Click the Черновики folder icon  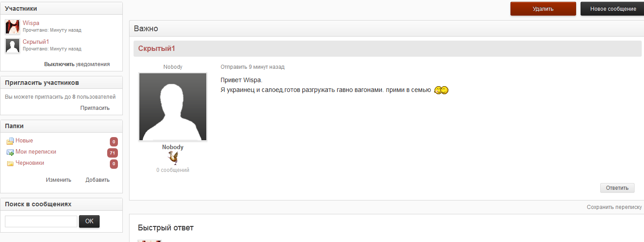coord(10,163)
